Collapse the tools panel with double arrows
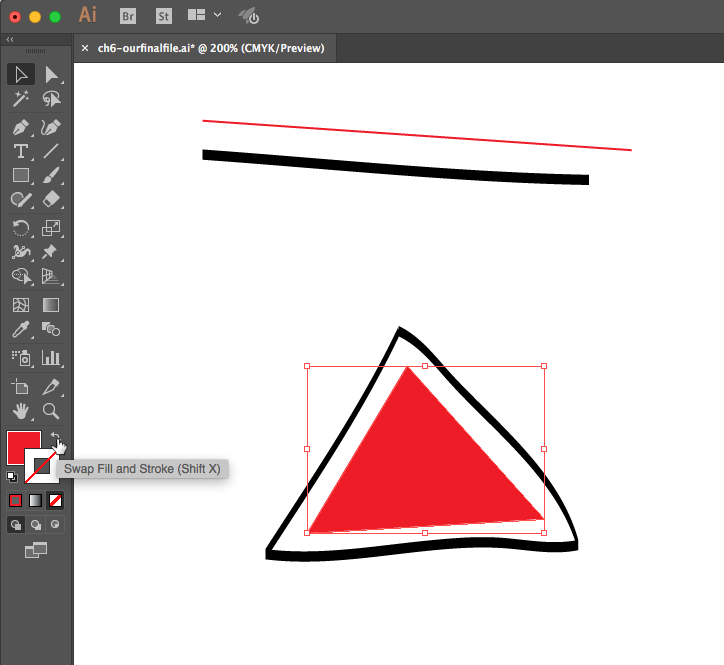Image resolution: width=724 pixels, height=665 pixels. point(10,40)
